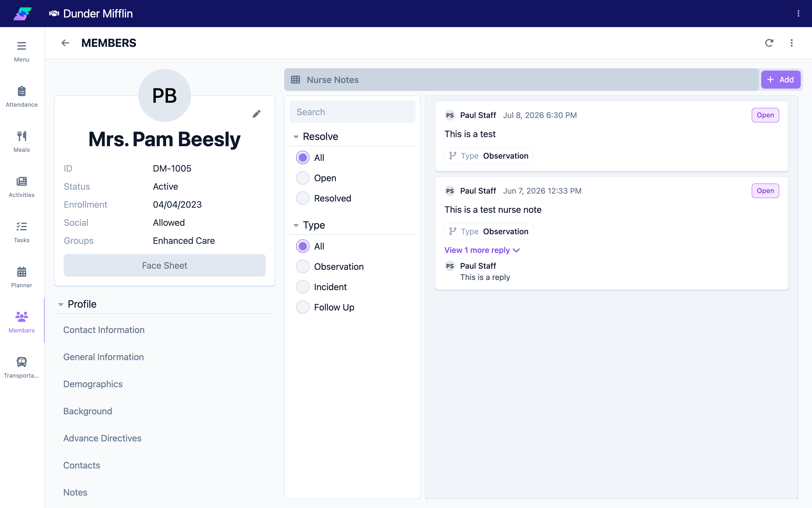The width and height of the screenshot is (812, 508).
Task: Collapse the Type filter section
Action: [x=296, y=225]
